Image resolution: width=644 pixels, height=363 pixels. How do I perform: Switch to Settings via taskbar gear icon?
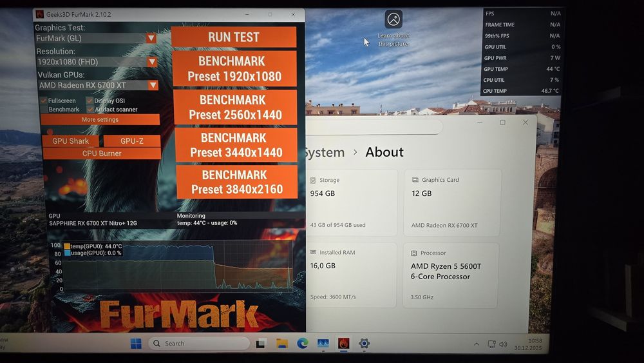click(x=365, y=343)
